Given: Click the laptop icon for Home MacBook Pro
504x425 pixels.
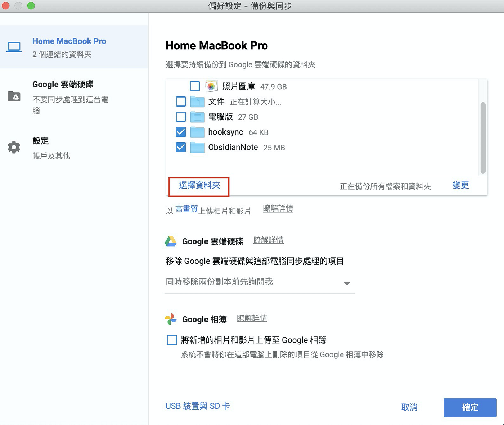Looking at the screenshot, I should (14, 47).
